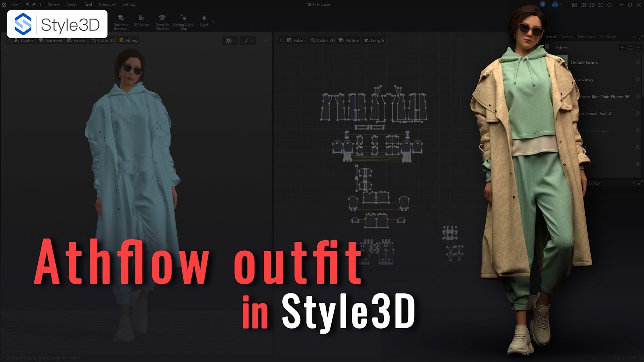Click the undo arrow in title bar

pos(28,4)
